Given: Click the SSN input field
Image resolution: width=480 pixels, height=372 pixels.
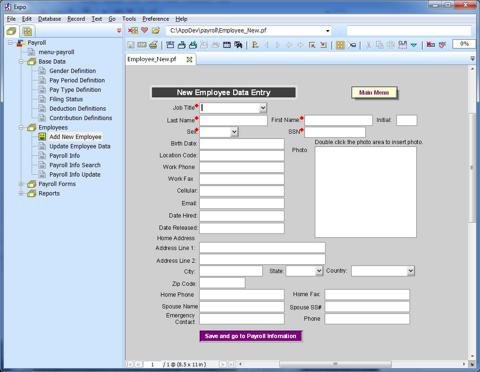Looking at the screenshot, I should [x=335, y=132].
